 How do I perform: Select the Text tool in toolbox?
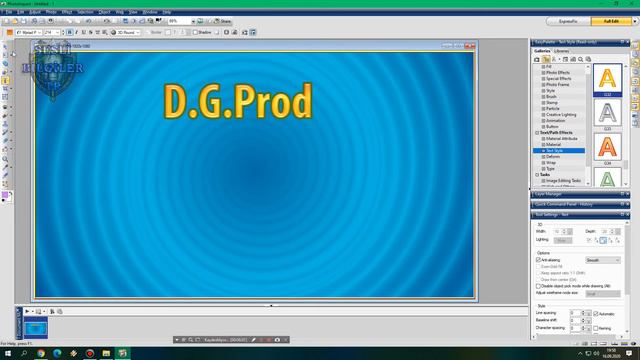pos(5,80)
